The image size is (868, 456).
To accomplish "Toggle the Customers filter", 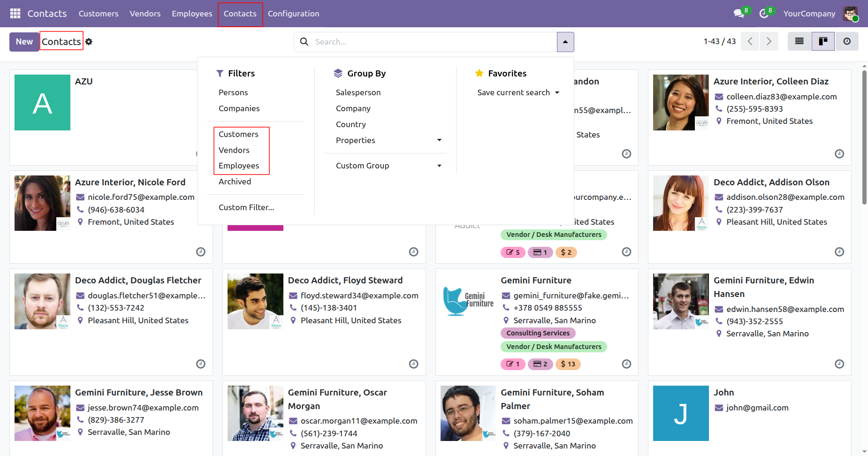I will click(x=238, y=134).
